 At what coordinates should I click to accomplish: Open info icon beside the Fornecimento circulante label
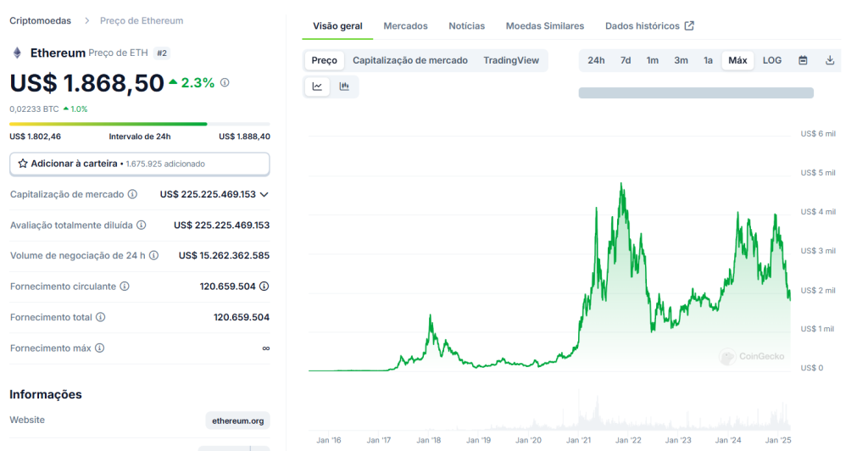pyautogui.click(x=125, y=287)
